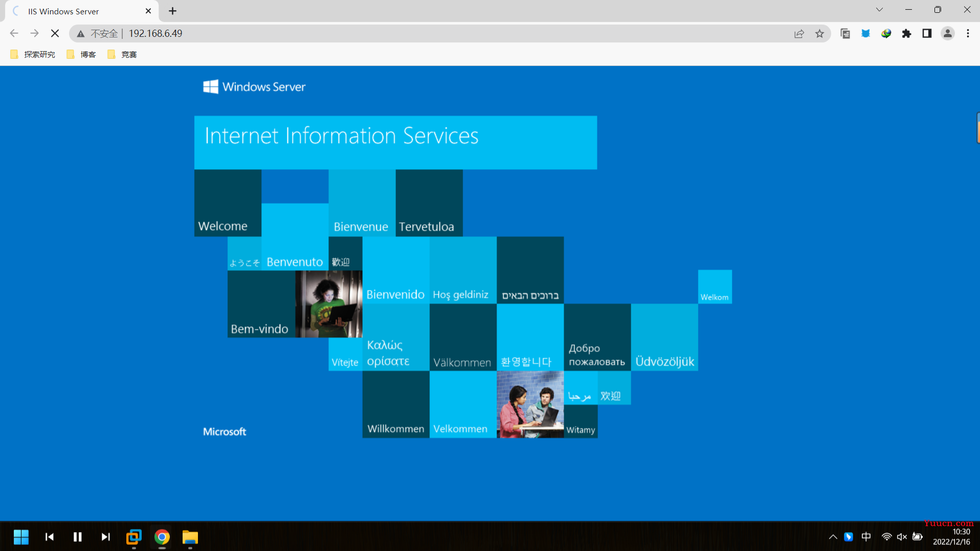Image resolution: width=980 pixels, height=551 pixels.
Task: Click the Windows Server logo
Action: 254,87
